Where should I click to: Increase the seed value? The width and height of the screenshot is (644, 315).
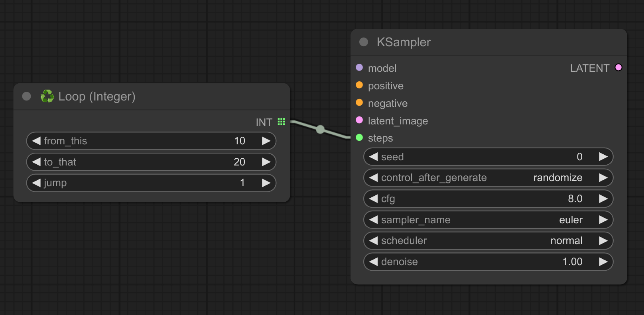coord(603,157)
